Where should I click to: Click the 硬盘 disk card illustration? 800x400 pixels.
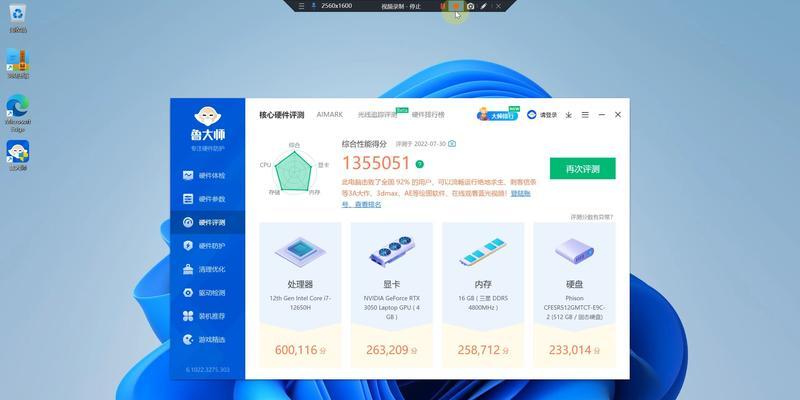pyautogui.click(x=574, y=251)
